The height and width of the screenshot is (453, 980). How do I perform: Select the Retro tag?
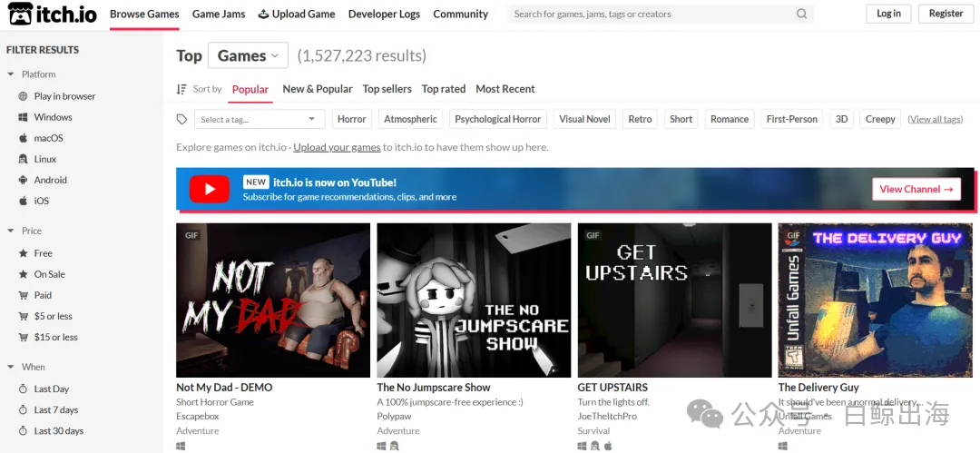640,119
